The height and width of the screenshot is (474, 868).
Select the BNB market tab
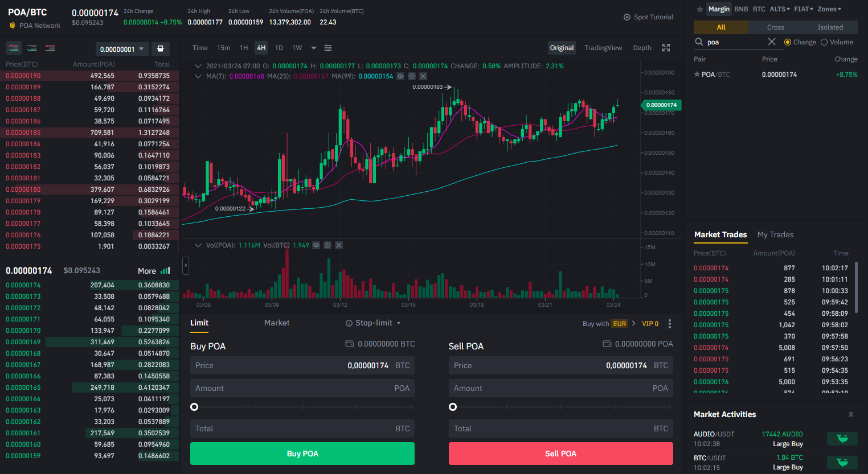(x=741, y=9)
